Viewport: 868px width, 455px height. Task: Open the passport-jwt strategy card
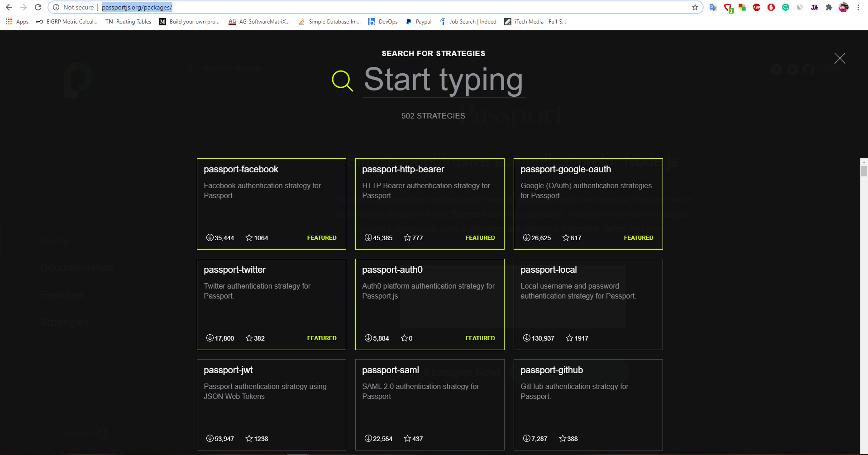272,405
